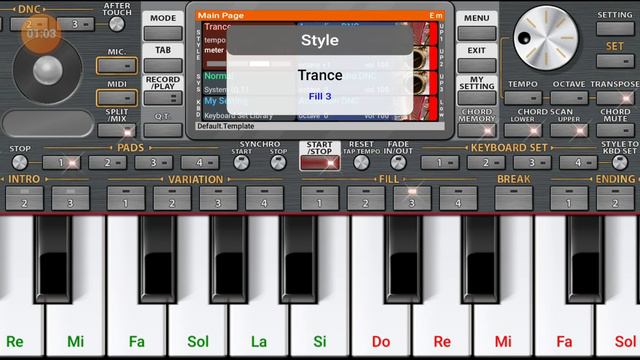Select KEYBOARD SET 3
This screenshot has width=640, height=360.
[532, 162]
